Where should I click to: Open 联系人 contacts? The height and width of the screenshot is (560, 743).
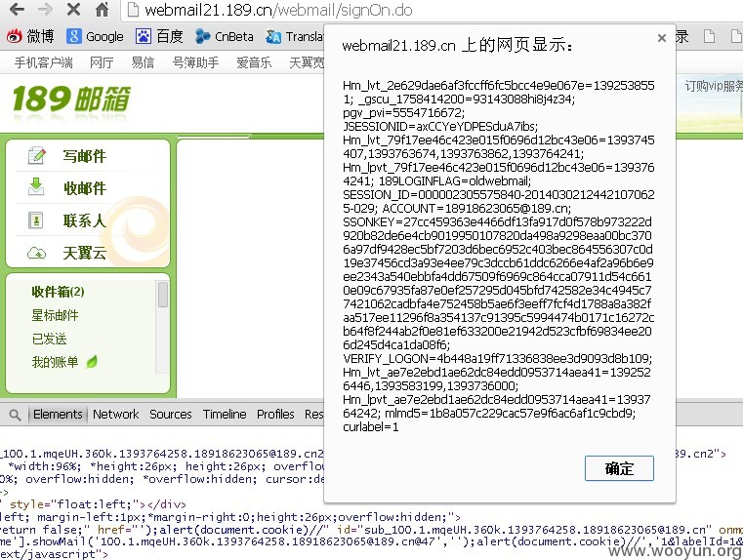[84, 220]
